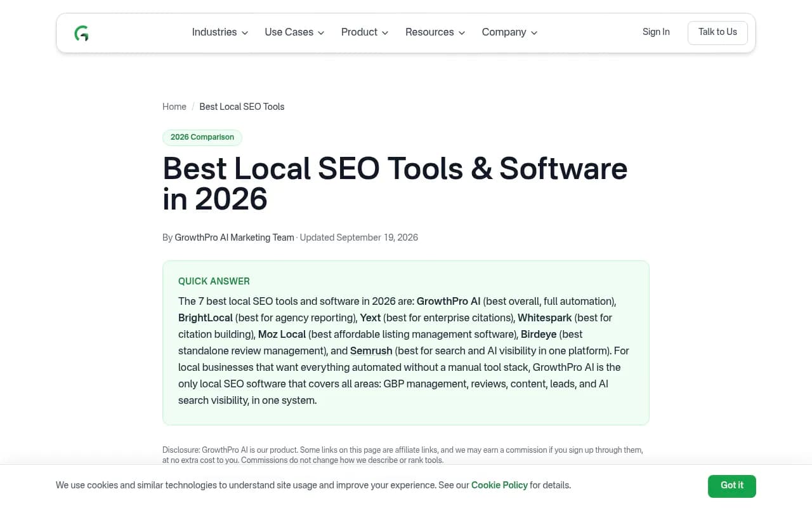812x508 pixels.
Task: Click bold Moz Local in quick answer
Action: pyautogui.click(x=282, y=334)
